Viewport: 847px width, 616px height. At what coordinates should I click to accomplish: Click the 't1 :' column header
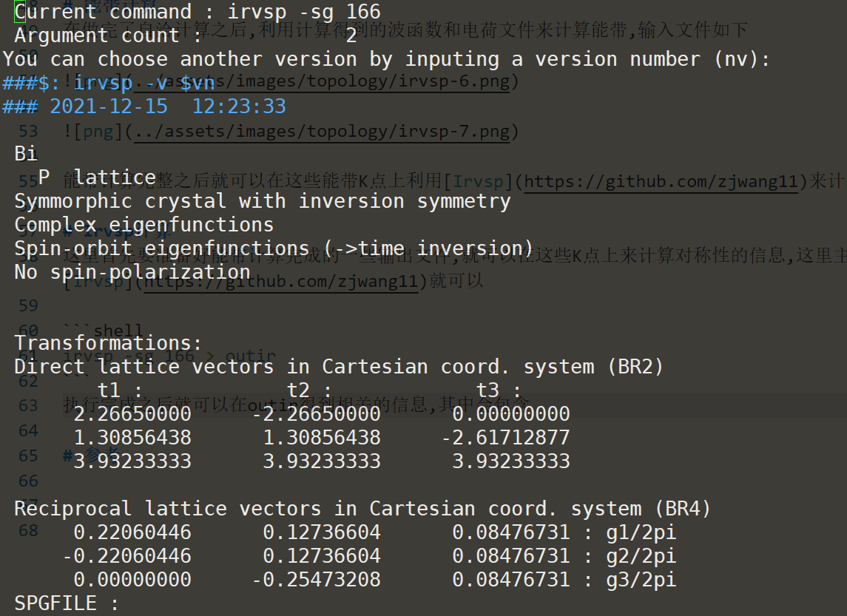click(x=121, y=390)
